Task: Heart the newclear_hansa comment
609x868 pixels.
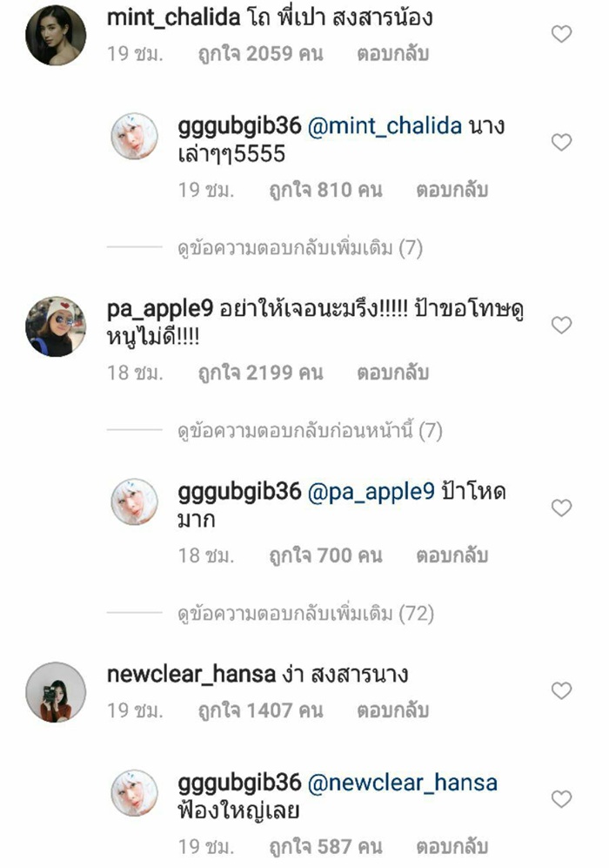Action: coord(561,690)
